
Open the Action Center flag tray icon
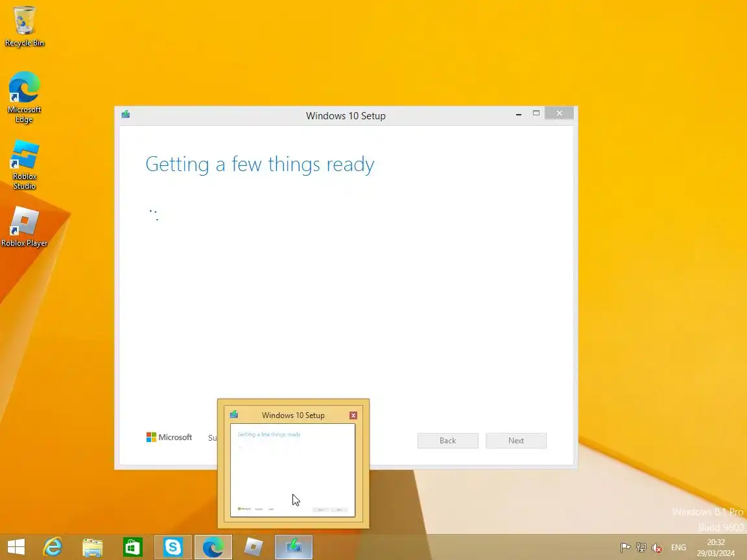(625, 548)
